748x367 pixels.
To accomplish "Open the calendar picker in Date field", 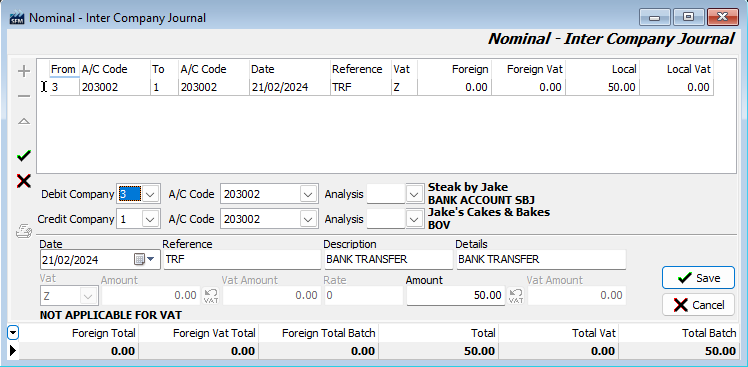I will [144, 260].
